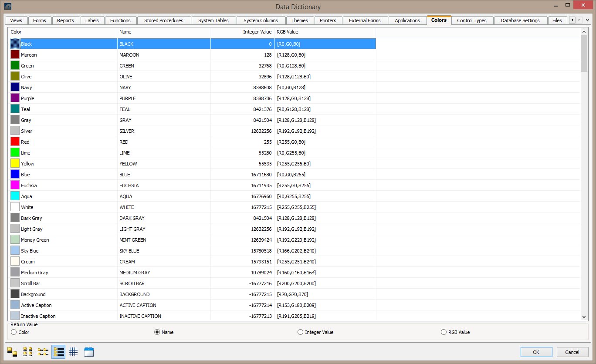
Task: Select the small icons view button
Action: coord(27,352)
